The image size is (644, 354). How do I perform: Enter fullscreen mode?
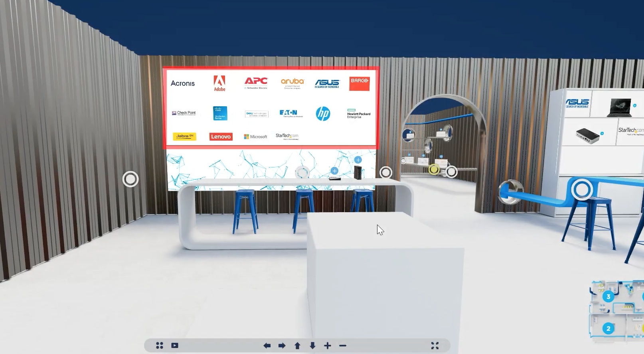pyautogui.click(x=435, y=346)
